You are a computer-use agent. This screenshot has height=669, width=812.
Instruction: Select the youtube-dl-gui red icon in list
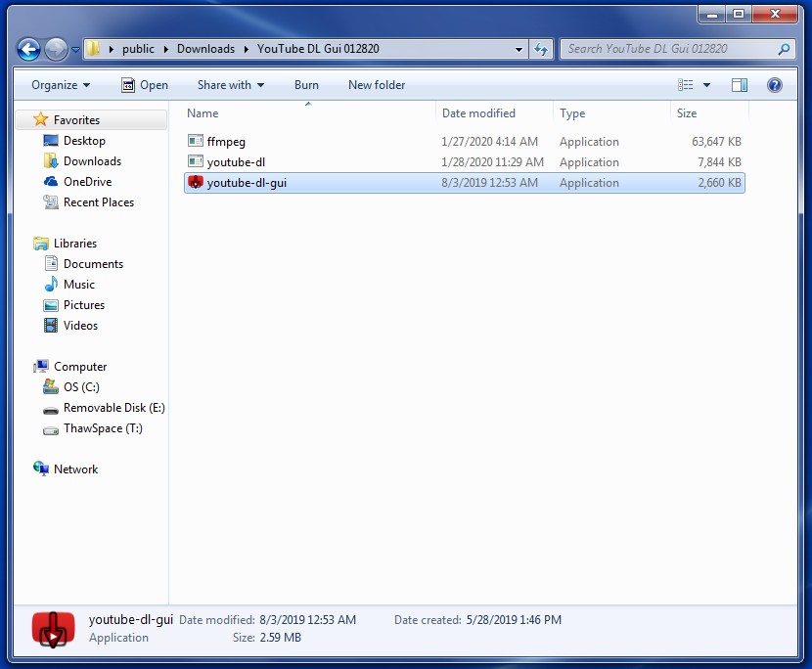pyautogui.click(x=196, y=182)
